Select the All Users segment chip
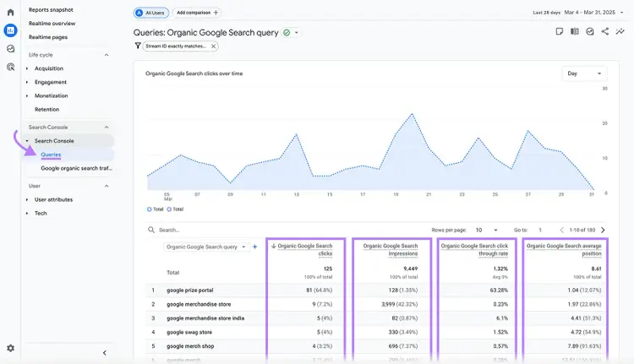This screenshot has height=364, width=634. pos(151,13)
